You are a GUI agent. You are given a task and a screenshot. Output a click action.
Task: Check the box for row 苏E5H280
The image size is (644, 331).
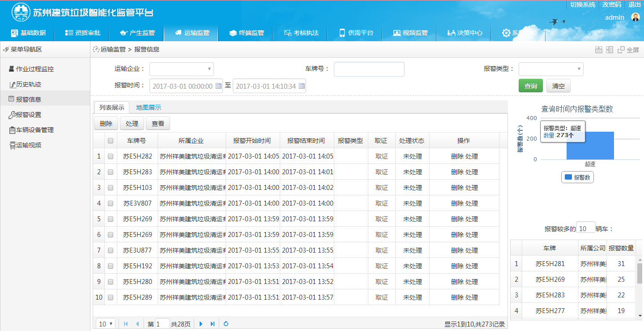111,282
